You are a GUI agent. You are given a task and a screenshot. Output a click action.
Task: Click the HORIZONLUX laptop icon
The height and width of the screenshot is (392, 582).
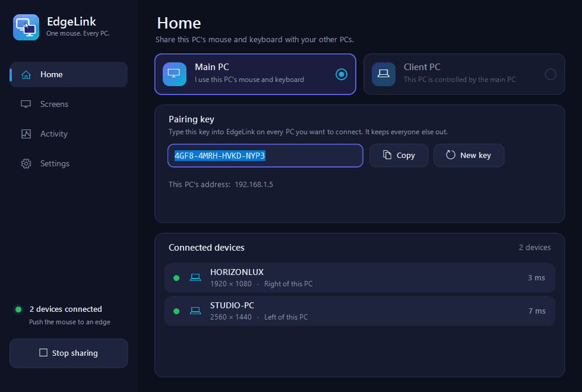point(195,277)
